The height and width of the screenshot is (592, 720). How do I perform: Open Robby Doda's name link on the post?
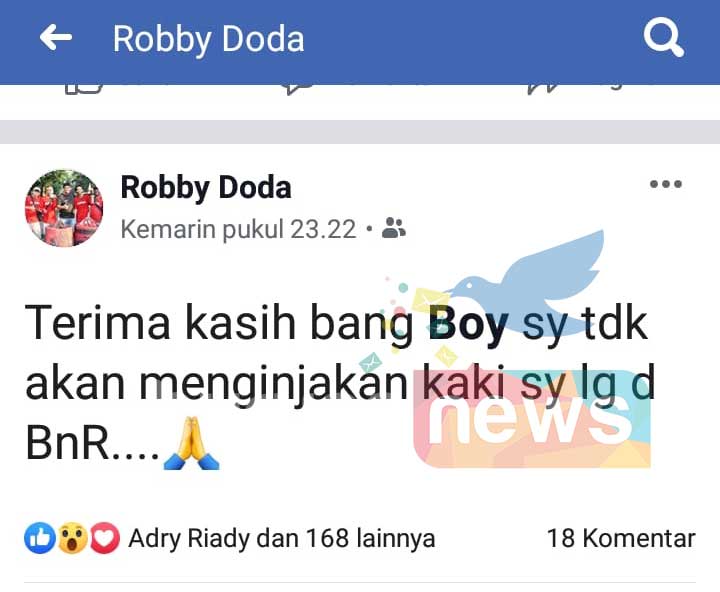(206, 187)
